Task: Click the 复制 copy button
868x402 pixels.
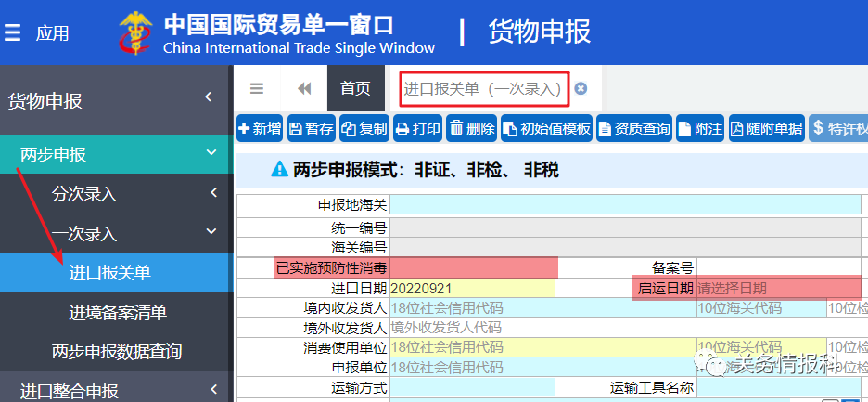Action: tap(364, 128)
